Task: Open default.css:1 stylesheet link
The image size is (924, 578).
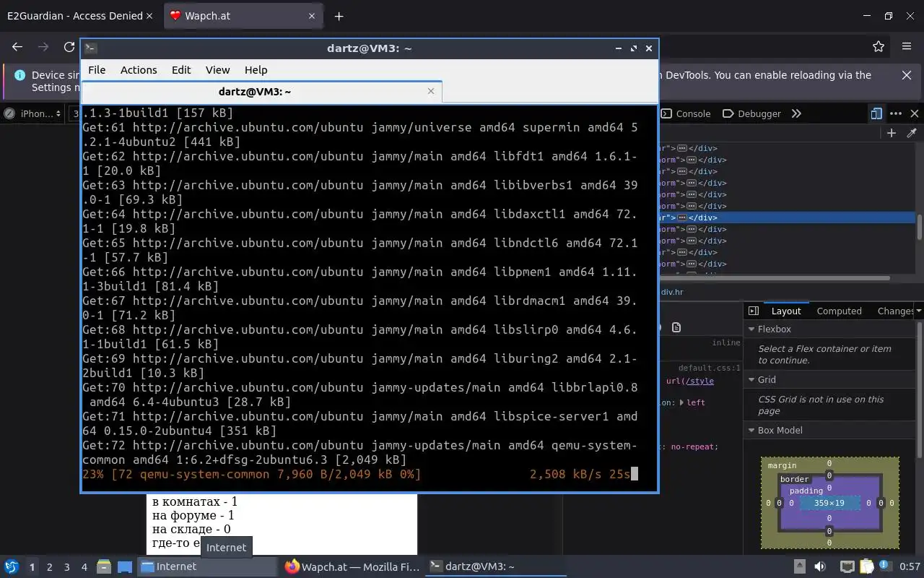Action: click(710, 368)
